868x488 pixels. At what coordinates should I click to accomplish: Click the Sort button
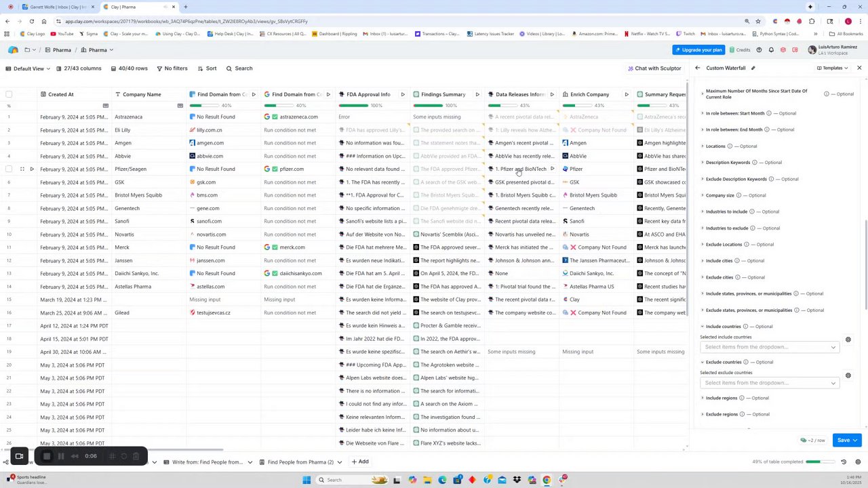(x=208, y=68)
